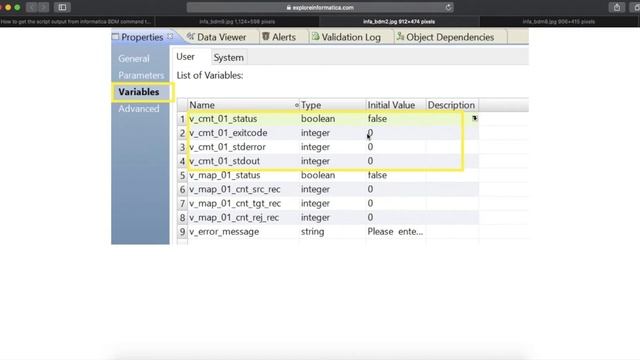Click the Alerts tab icon
This screenshot has width=640, height=360.
click(266, 36)
